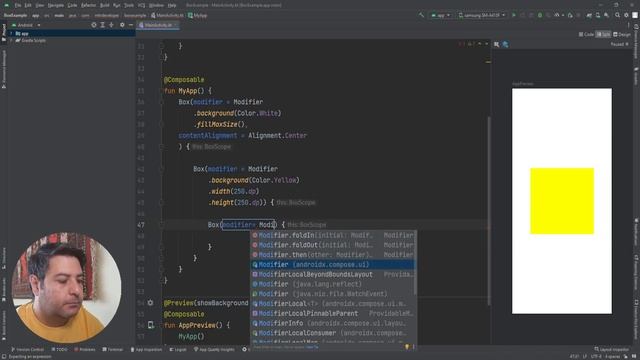This screenshot has height=360, width=640.
Task: Open the Problems tool window
Action: (x=84, y=349)
